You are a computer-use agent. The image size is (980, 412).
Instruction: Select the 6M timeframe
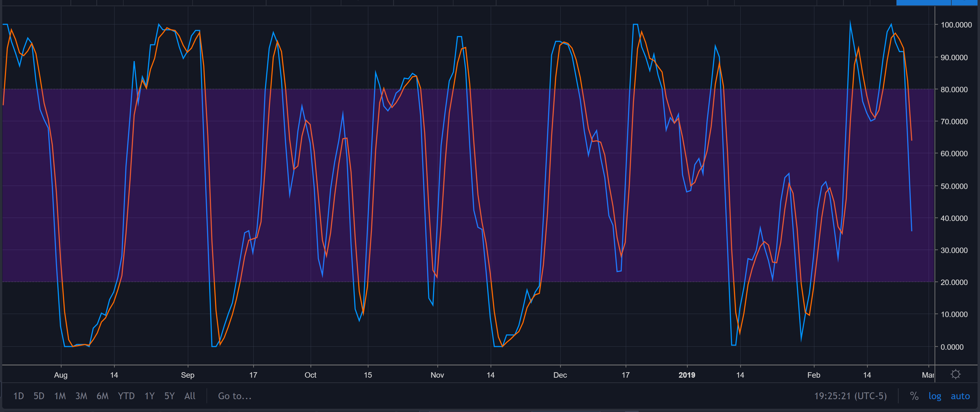[x=102, y=396]
